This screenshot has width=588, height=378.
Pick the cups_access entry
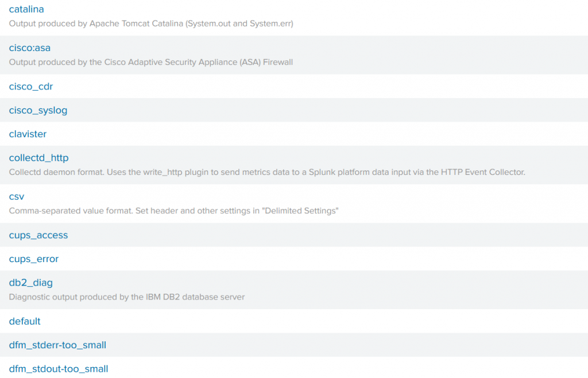click(38, 235)
